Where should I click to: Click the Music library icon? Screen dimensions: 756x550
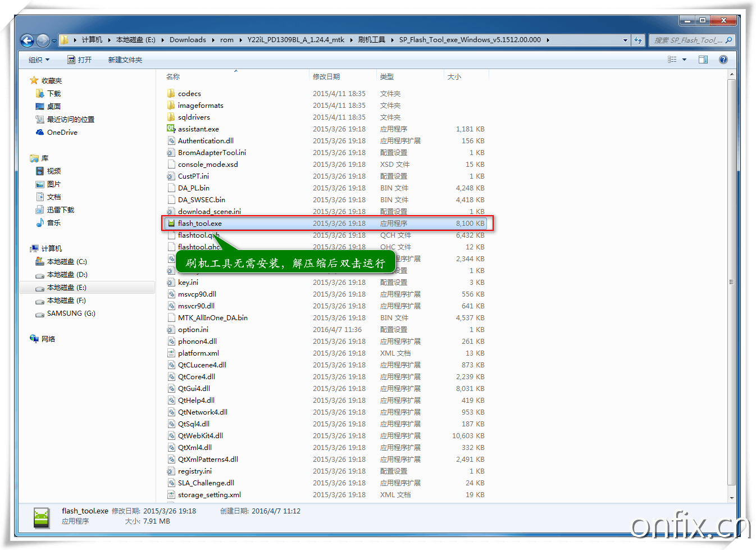[x=40, y=223]
